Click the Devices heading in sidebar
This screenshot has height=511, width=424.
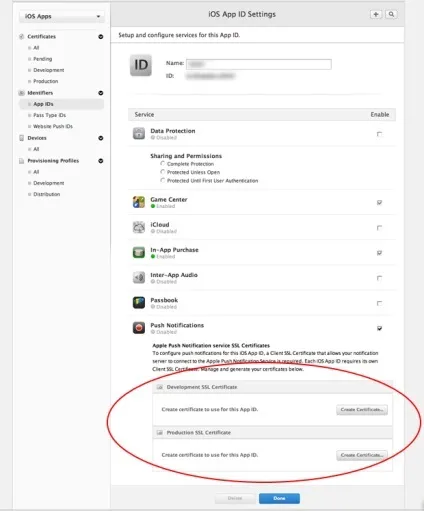coord(37,138)
